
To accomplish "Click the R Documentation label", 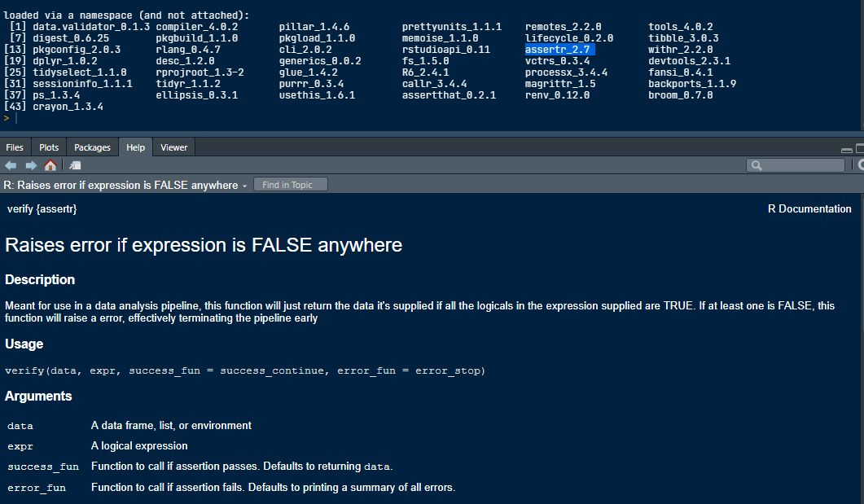I will pyautogui.click(x=809, y=208).
